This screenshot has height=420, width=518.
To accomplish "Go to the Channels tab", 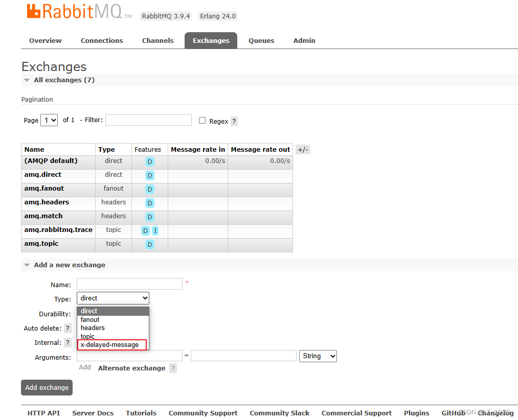I will (157, 40).
